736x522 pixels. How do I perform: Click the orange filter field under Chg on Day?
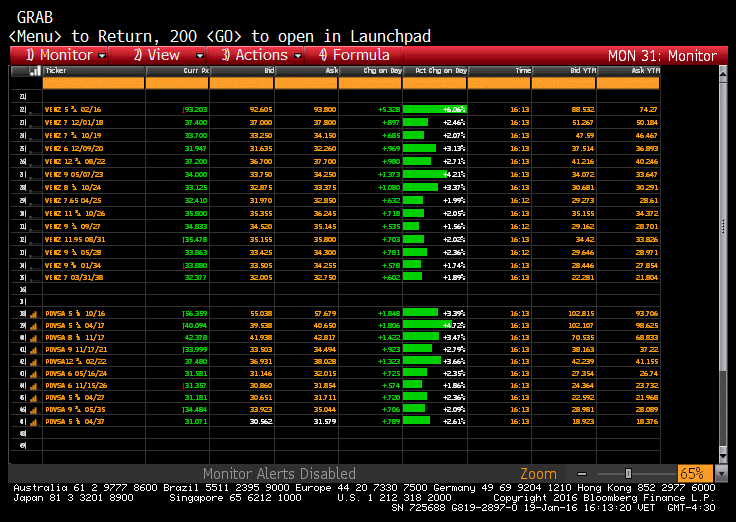370,84
